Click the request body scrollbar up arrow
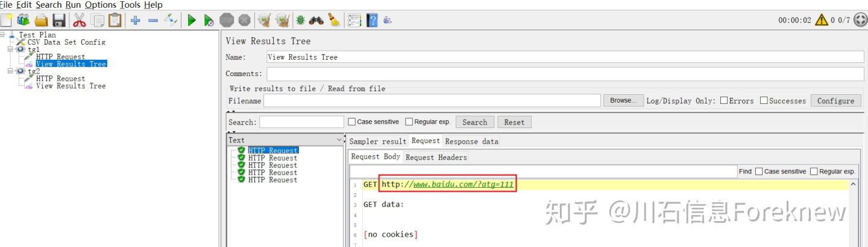868x247 pixels. 852,183
